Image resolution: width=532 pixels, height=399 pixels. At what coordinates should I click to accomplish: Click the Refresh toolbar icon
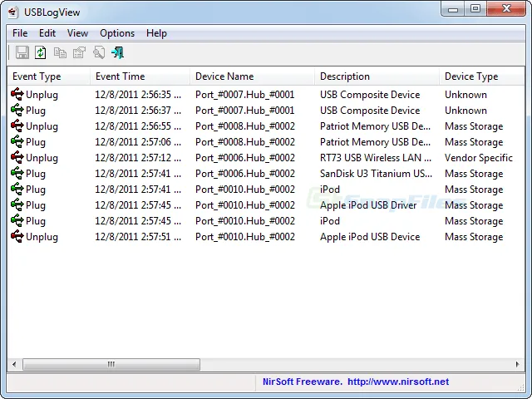pyautogui.click(x=41, y=52)
